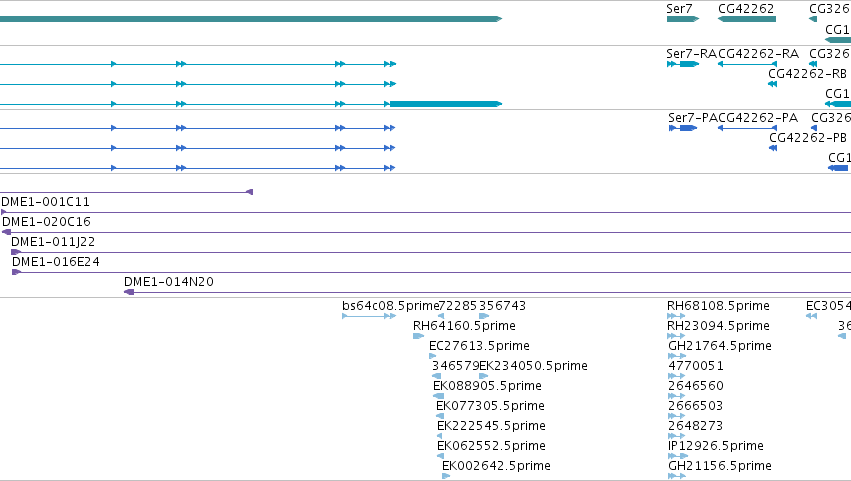Click the 2646560 EST label
Image resolution: width=851 pixels, height=481 pixels.
(x=696, y=387)
